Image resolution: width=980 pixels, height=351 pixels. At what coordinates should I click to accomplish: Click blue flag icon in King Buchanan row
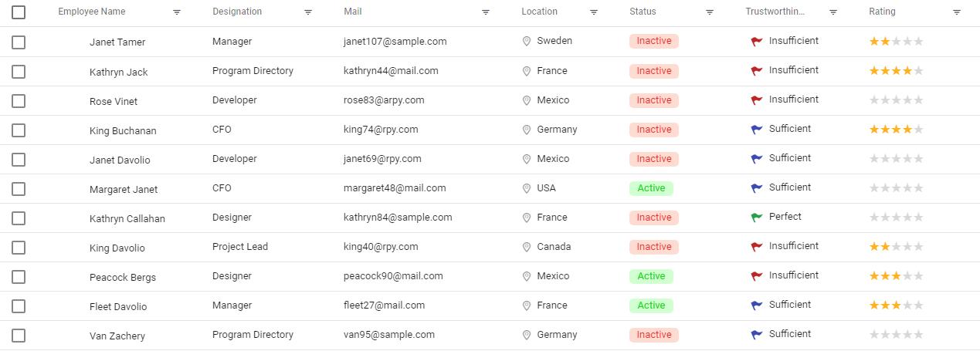pyautogui.click(x=757, y=130)
